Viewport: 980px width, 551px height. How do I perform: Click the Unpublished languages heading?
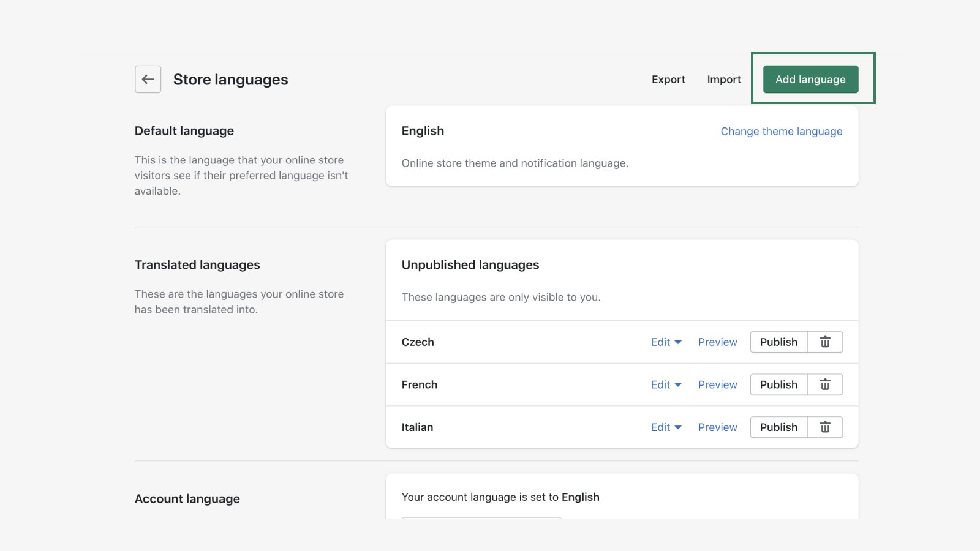(470, 265)
